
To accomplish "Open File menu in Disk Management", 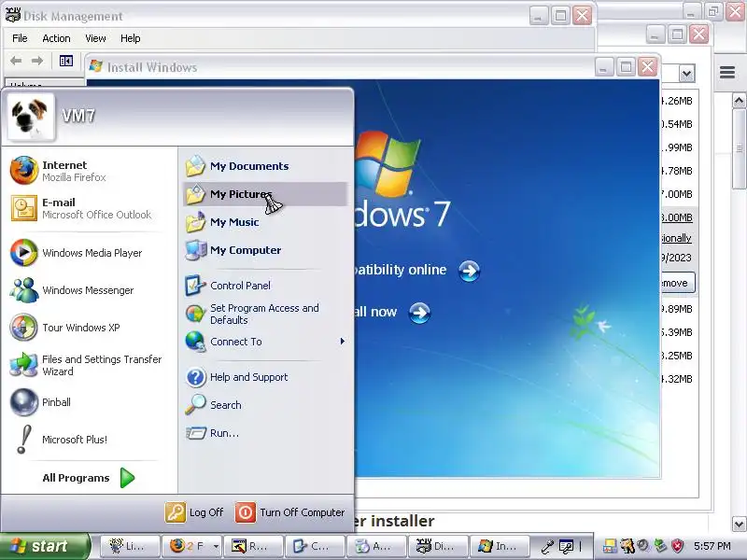I will click(20, 38).
